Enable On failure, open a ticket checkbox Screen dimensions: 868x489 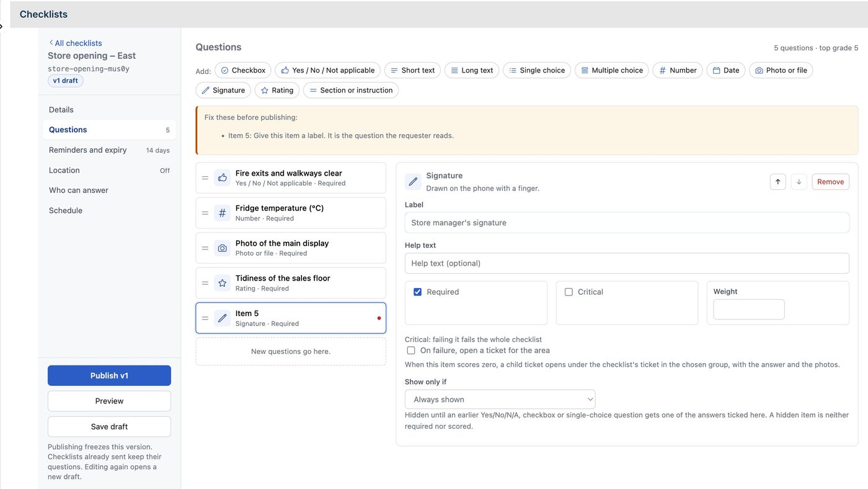tap(411, 351)
